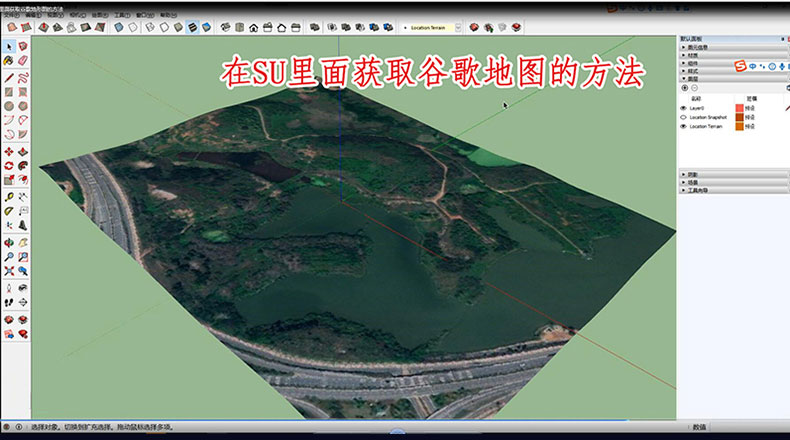Show the hidden Location Snapshot layer
Viewport: 790px width, 440px height.
[x=684, y=117]
